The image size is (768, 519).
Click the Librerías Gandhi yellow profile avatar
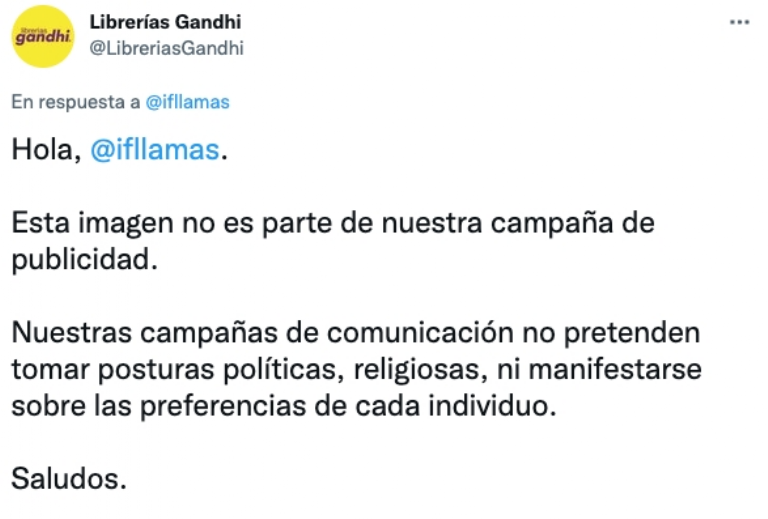pos(42,36)
